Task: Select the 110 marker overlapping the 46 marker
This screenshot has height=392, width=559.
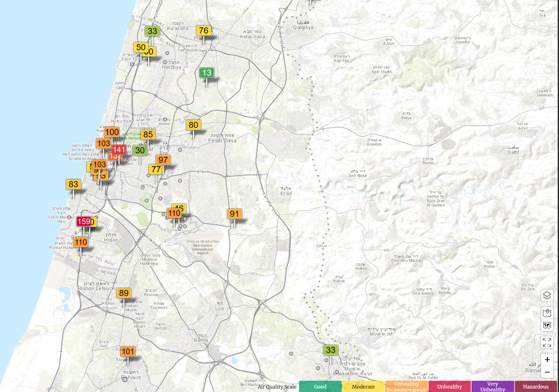Action: (174, 213)
